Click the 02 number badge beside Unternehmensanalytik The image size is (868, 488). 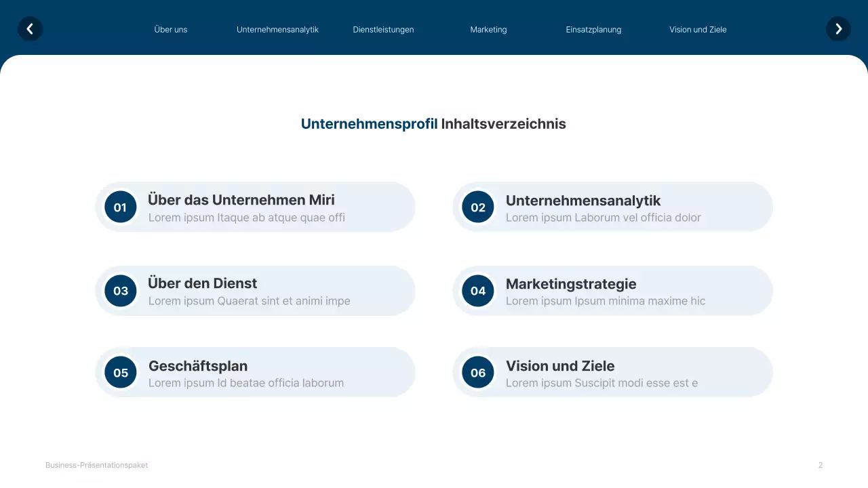pyautogui.click(x=477, y=207)
